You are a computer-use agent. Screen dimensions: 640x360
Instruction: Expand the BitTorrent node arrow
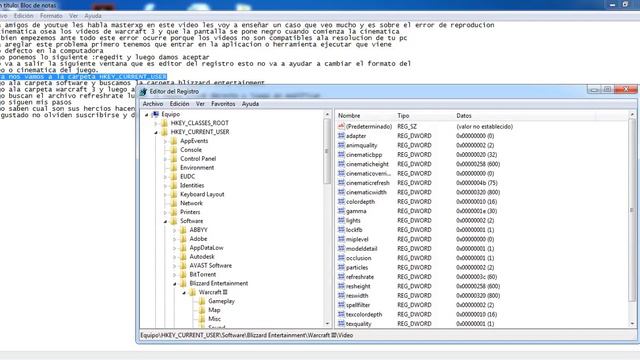175,275
